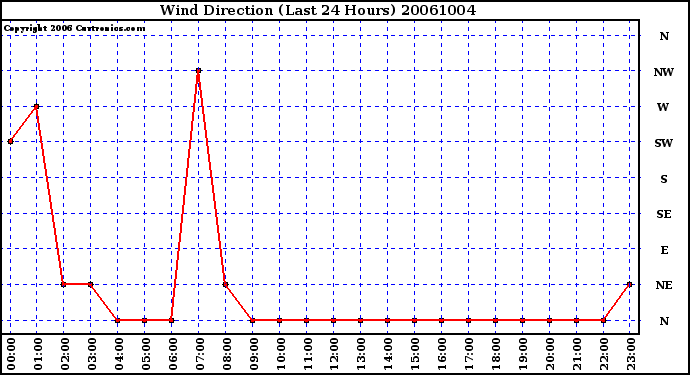The image size is (690, 375).
Task: Pick the 11:00 data point at N
Action: pos(307,320)
